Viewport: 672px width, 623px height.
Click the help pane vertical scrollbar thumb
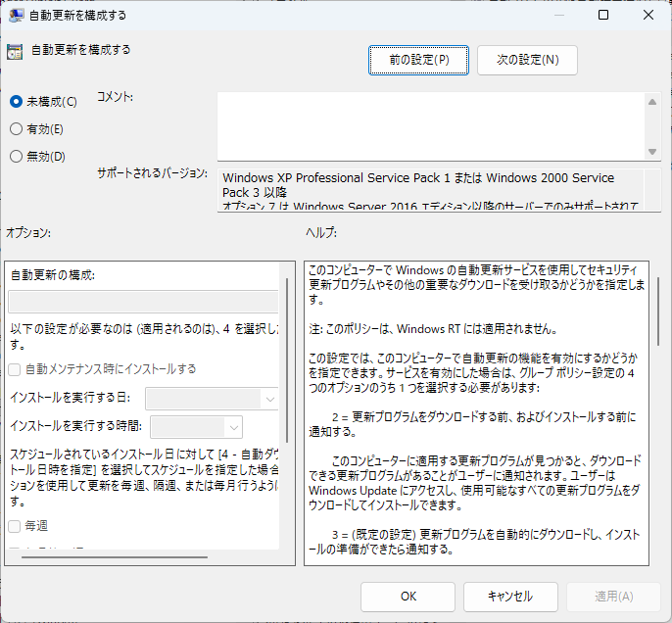coord(658,311)
